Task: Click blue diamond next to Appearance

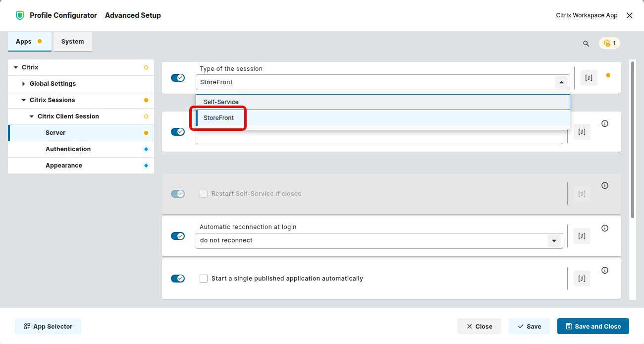Action: click(x=146, y=166)
